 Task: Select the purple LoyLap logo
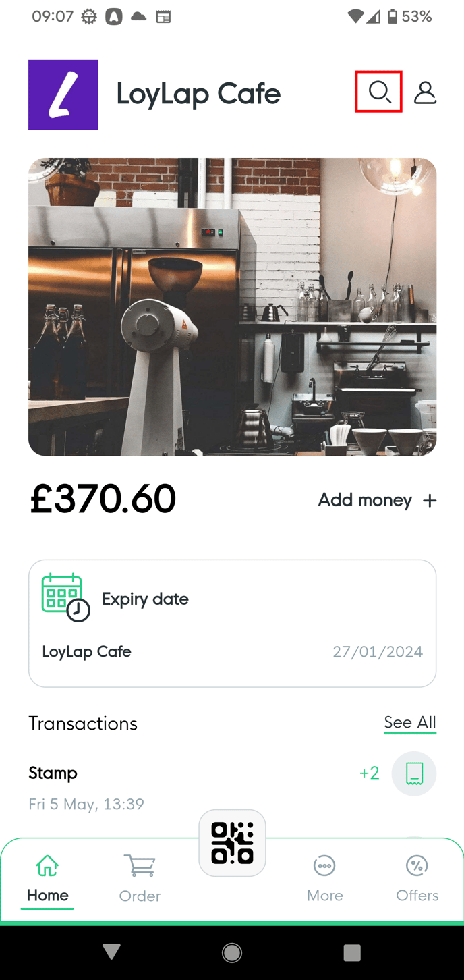[x=63, y=94]
